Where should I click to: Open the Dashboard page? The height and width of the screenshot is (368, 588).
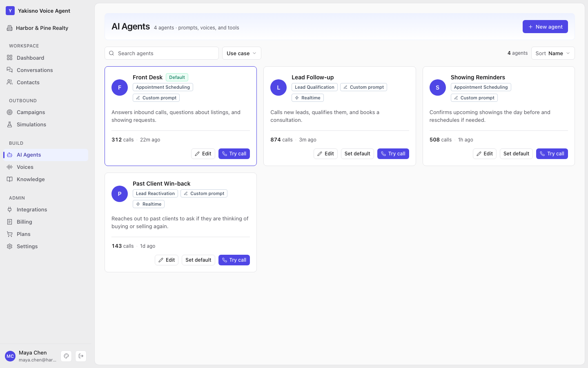click(x=46, y=58)
